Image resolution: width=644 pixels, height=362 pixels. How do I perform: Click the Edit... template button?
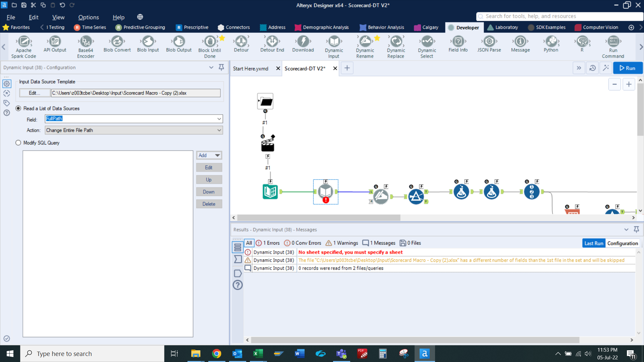(x=35, y=93)
